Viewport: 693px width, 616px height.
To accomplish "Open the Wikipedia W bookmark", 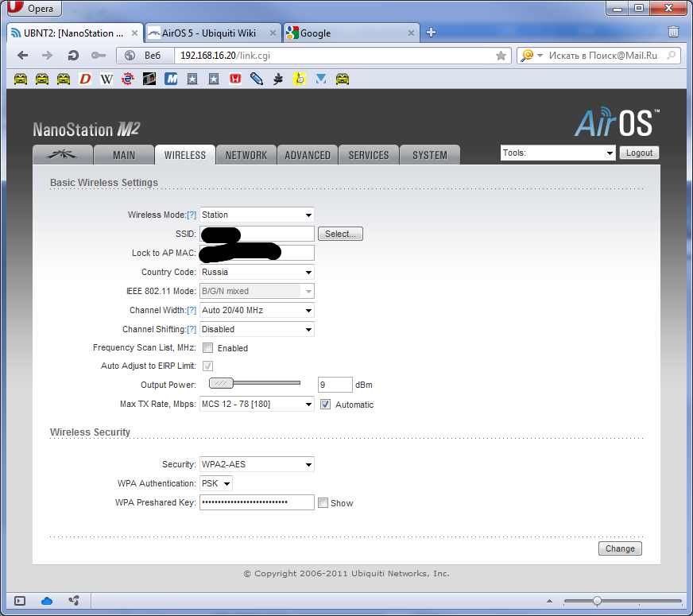I will coord(106,79).
